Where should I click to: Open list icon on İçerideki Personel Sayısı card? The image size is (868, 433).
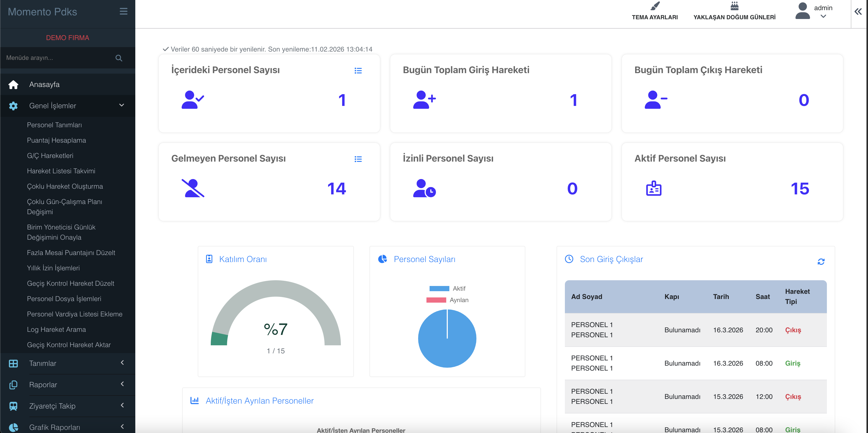[x=358, y=71]
